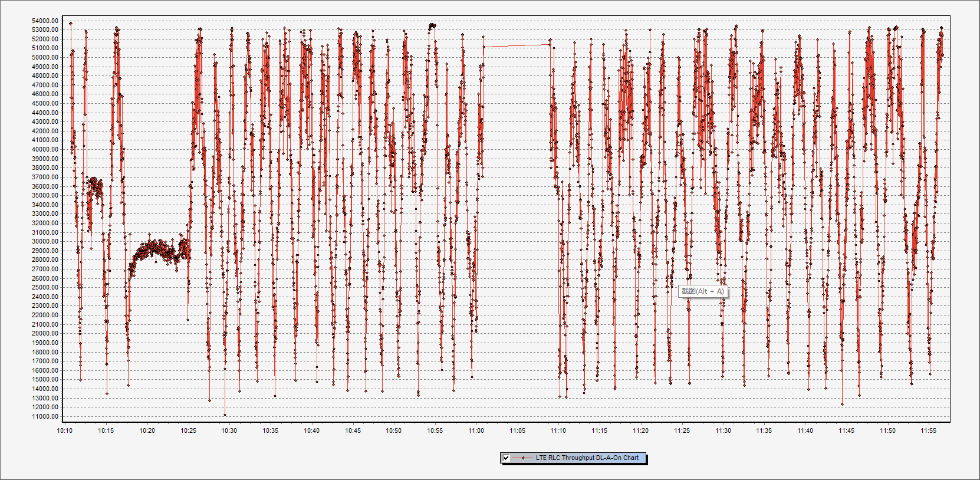The height and width of the screenshot is (480, 980).
Task: Click the 11:30 time axis label
Action: pyautogui.click(x=724, y=430)
